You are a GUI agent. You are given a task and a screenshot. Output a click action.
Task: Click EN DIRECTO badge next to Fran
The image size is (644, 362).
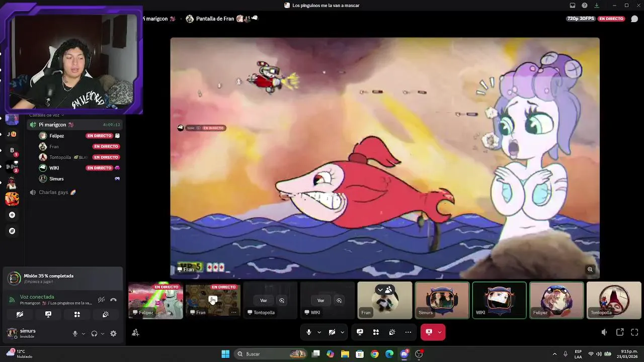106,147
